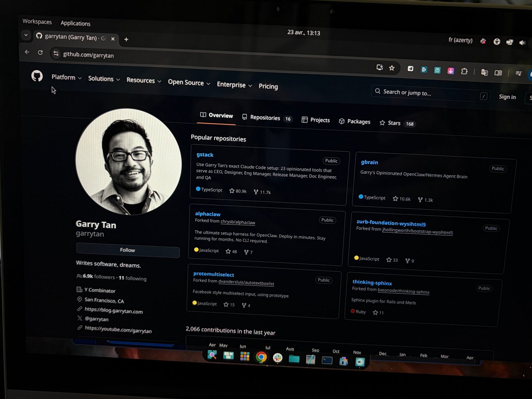Open the Chrome extensions puzzle icon

click(x=464, y=71)
